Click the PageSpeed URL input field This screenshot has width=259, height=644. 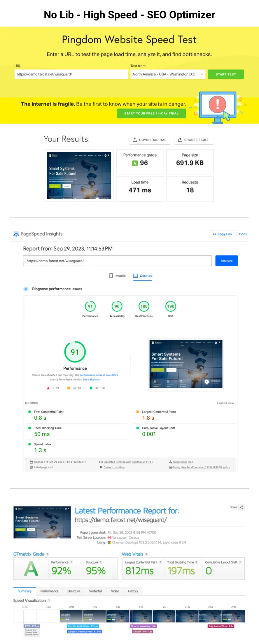[x=117, y=261]
